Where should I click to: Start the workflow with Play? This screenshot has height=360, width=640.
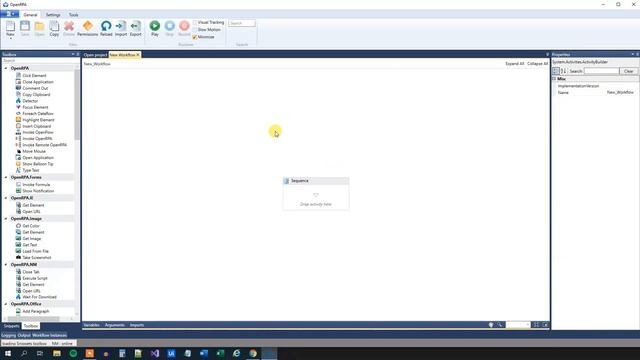(155, 28)
